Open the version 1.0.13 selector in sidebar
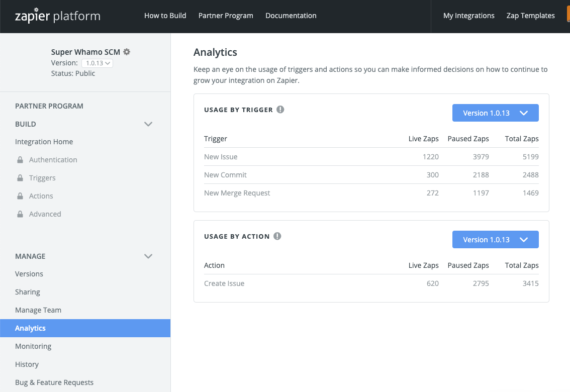Screen dimensions: 570x392 click(97, 63)
